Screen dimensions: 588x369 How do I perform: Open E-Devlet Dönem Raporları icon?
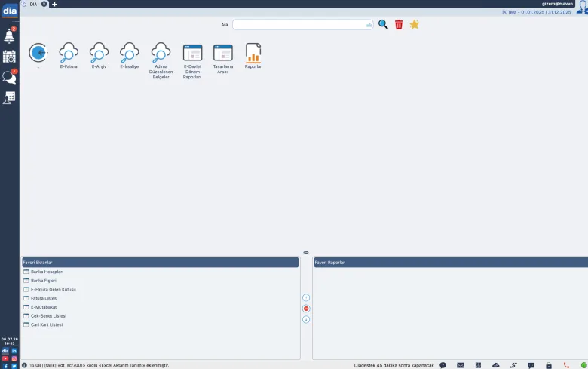pyautogui.click(x=192, y=53)
